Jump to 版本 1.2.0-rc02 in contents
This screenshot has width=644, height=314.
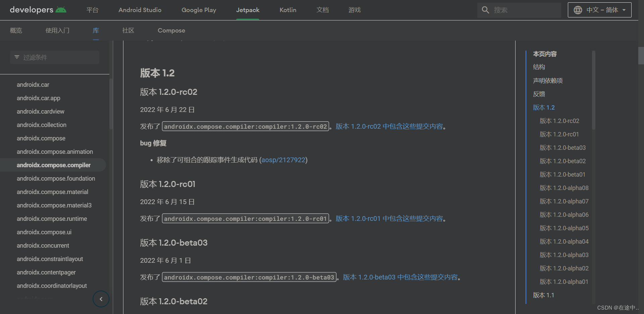[x=559, y=121]
